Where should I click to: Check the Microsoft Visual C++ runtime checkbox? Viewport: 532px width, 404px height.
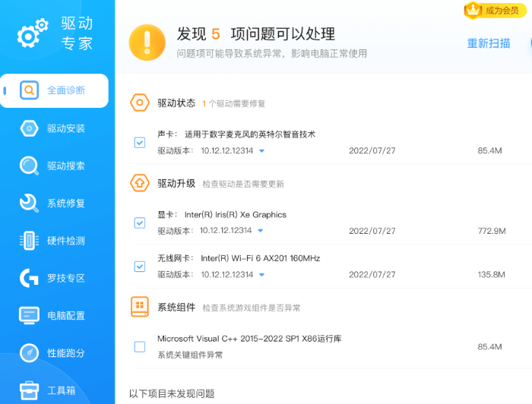(x=140, y=347)
